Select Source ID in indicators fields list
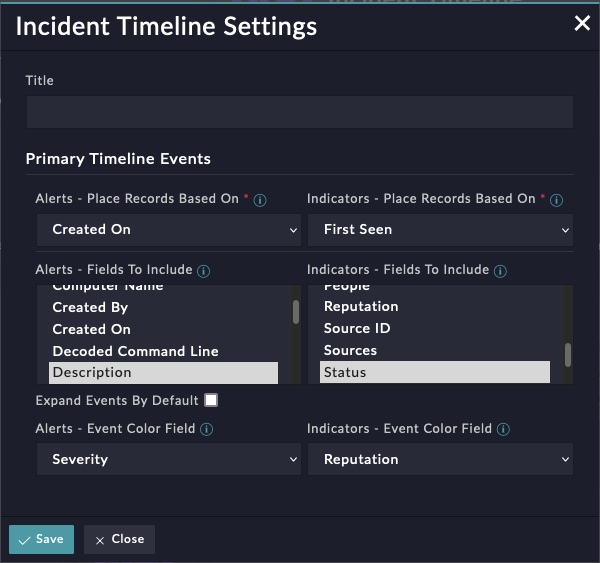600x563 pixels. [x=357, y=329]
